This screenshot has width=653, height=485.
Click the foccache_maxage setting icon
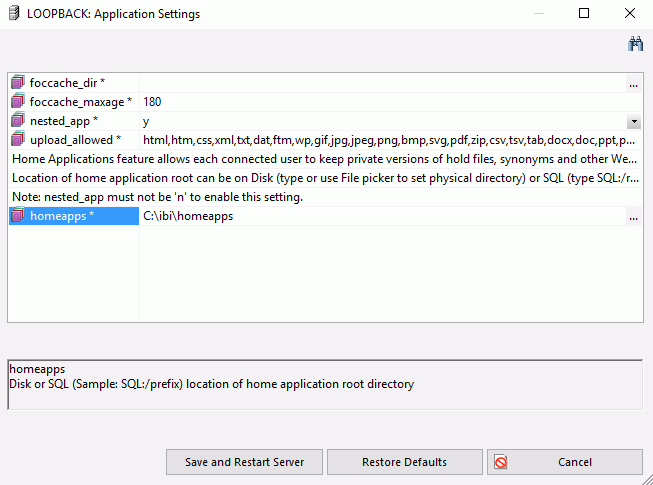(x=18, y=102)
